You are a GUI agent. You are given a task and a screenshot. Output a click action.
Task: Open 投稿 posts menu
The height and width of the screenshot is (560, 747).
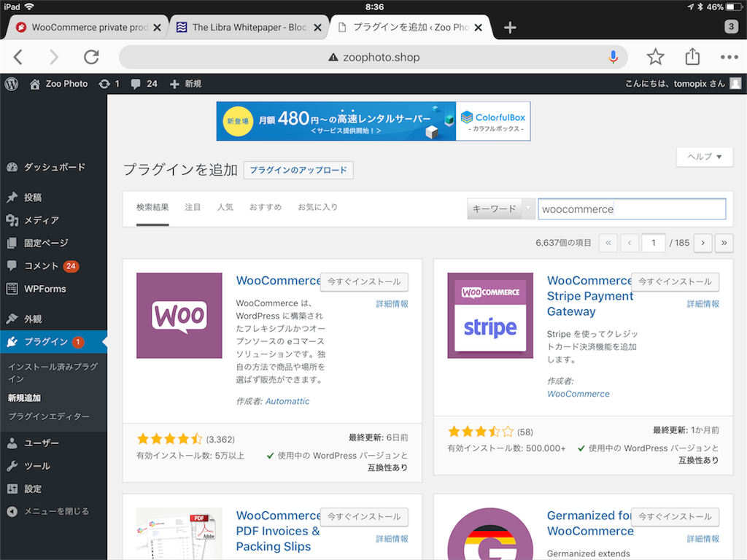(x=53, y=197)
